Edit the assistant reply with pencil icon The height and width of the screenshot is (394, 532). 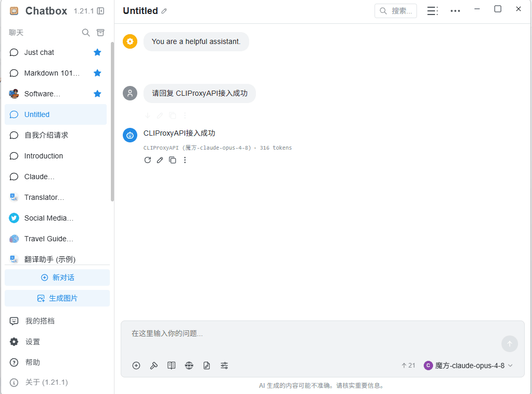[x=160, y=160]
